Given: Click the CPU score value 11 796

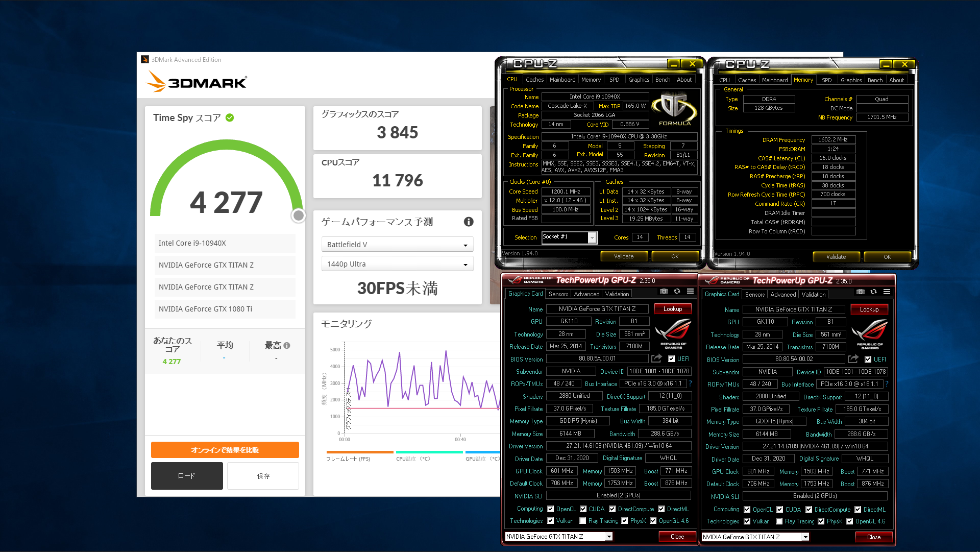Looking at the screenshot, I should tap(397, 181).
